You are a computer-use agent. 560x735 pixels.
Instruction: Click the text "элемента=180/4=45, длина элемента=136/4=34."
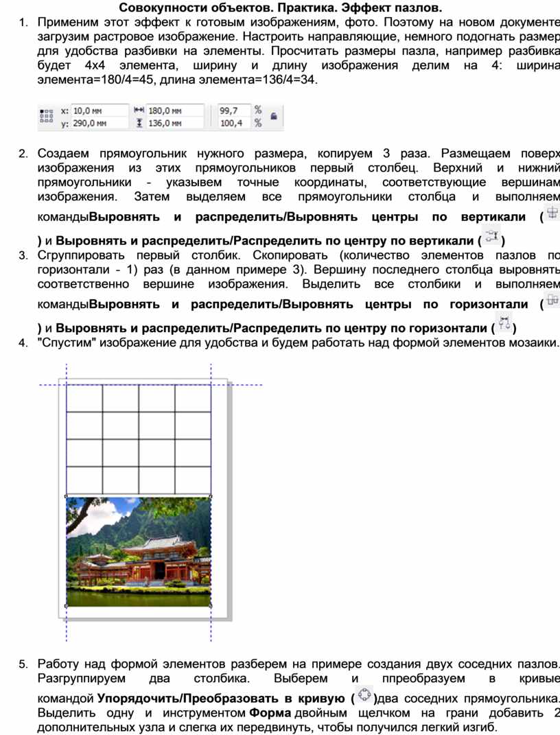click(x=178, y=79)
